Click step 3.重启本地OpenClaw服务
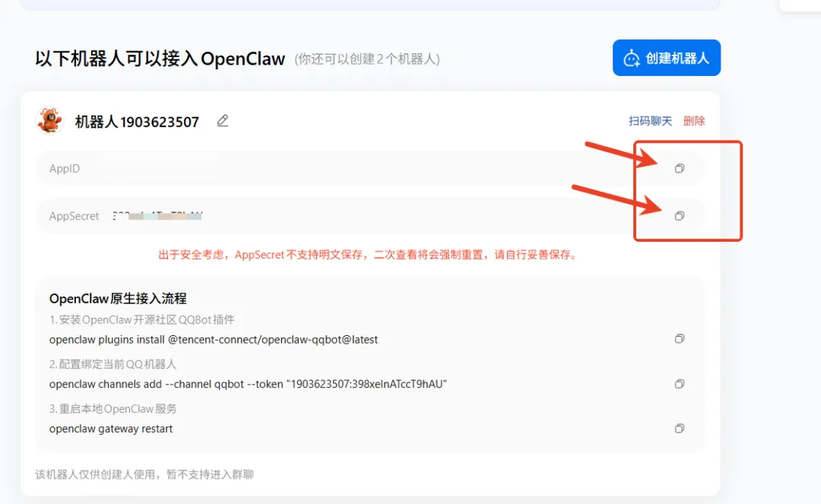Image resolution: width=821 pixels, height=504 pixels. (x=113, y=409)
